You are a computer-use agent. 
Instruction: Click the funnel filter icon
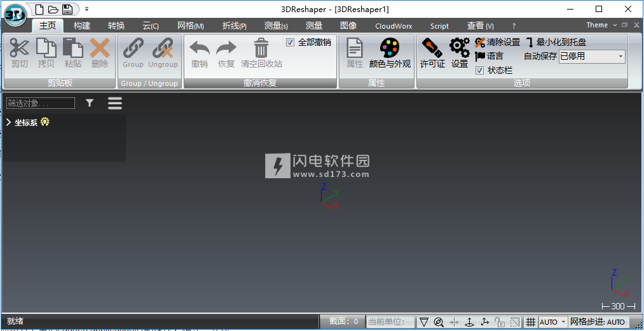click(90, 103)
